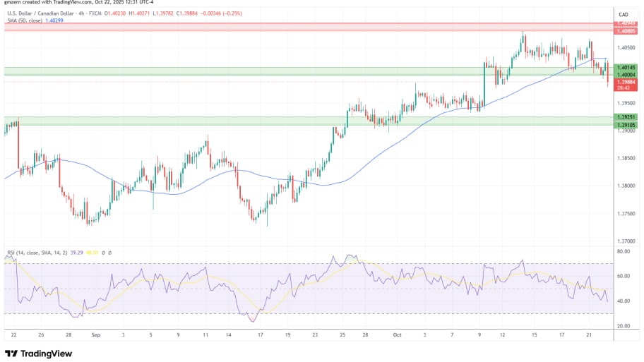
Task: Click the 80.00 level on RSI scale
Action: 624,251
